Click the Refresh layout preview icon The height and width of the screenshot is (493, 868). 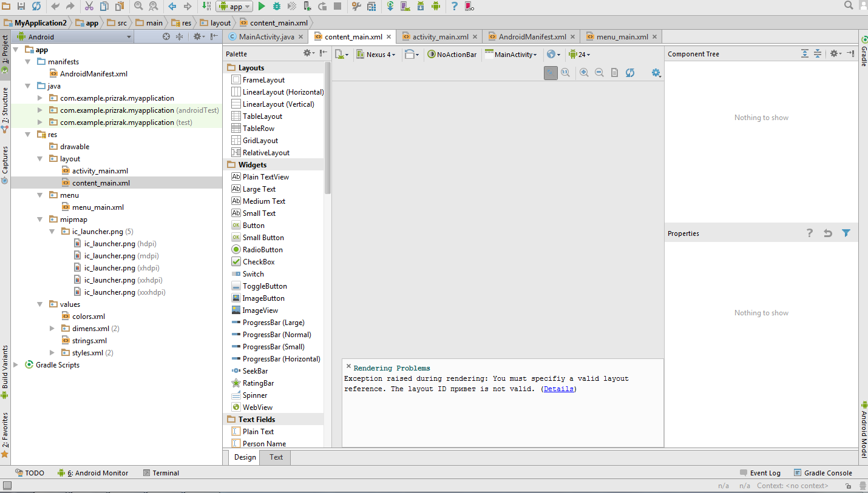630,72
